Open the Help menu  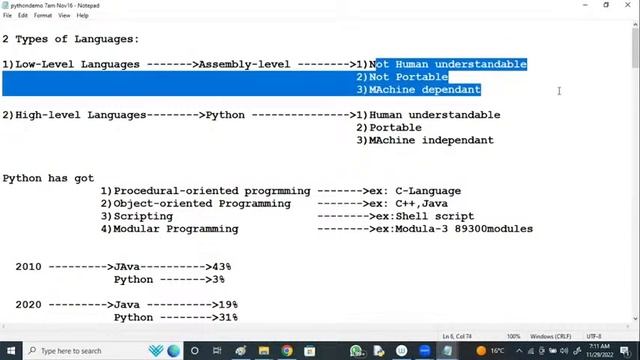82,16
